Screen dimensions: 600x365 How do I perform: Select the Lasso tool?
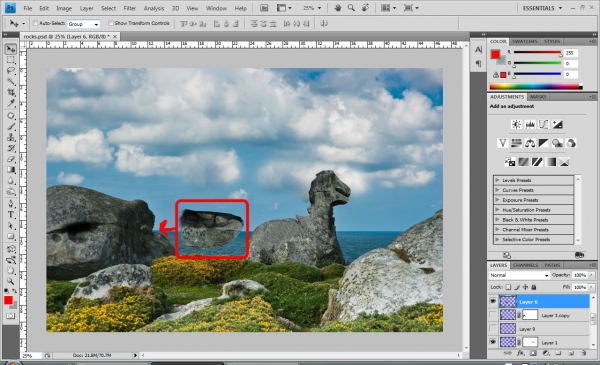[x=11, y=71]
